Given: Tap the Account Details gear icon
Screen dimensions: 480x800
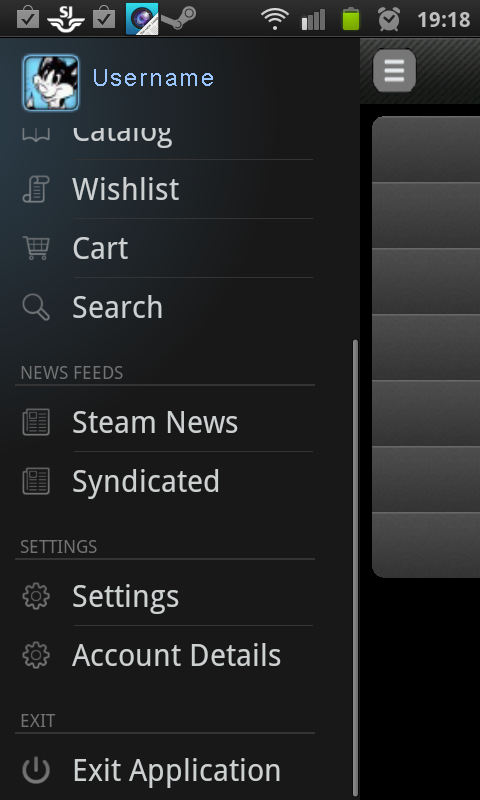Looking at the screenshot, I should [x=36, y=655].
